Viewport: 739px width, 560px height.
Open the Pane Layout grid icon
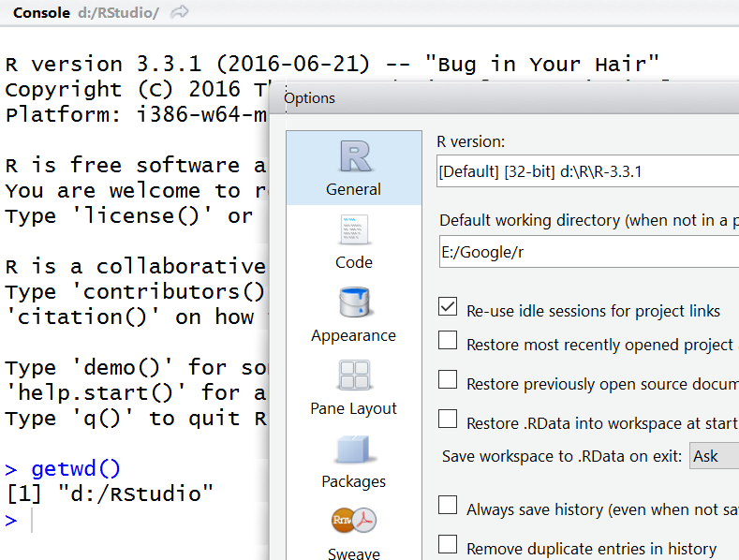(x=354, y=376)
